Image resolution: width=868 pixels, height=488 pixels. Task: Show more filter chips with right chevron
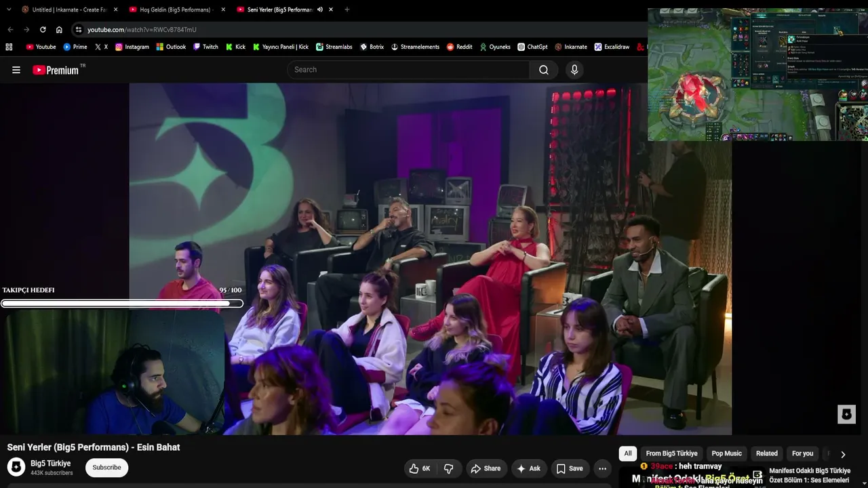tap(843, 454)
